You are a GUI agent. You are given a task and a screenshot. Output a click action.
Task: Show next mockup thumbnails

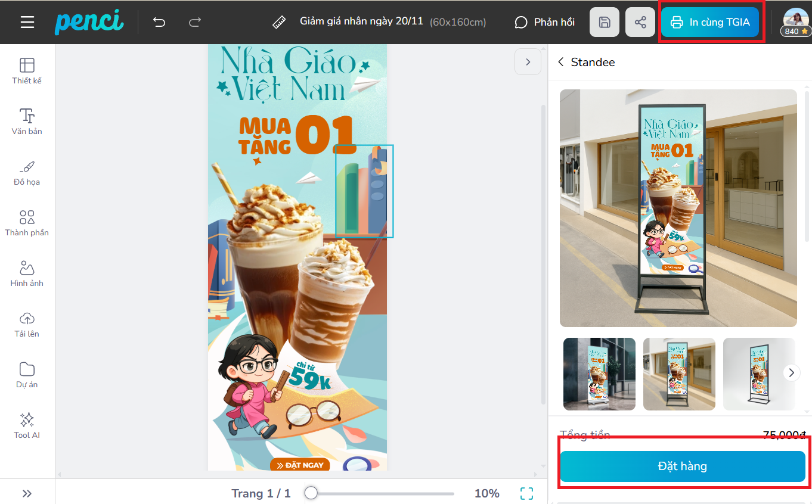[x=791, y=373]
